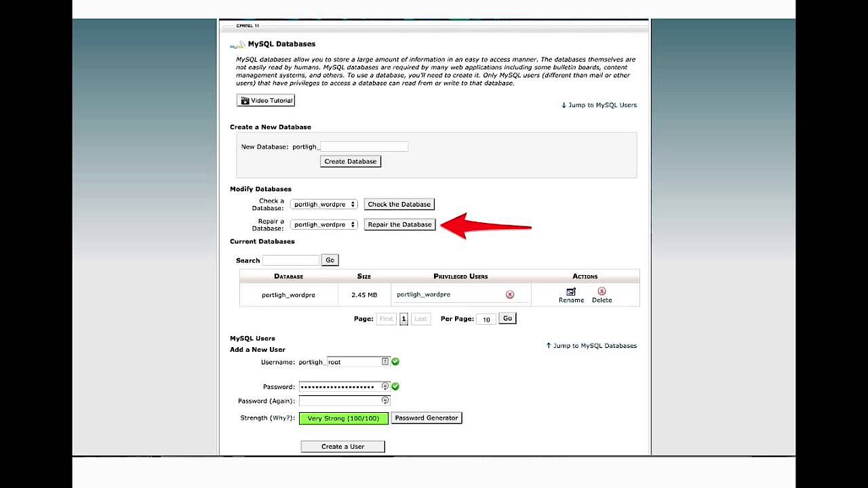The image size is (868, 488).
Task: Click the Create Database button
Action: pos(350,161)
